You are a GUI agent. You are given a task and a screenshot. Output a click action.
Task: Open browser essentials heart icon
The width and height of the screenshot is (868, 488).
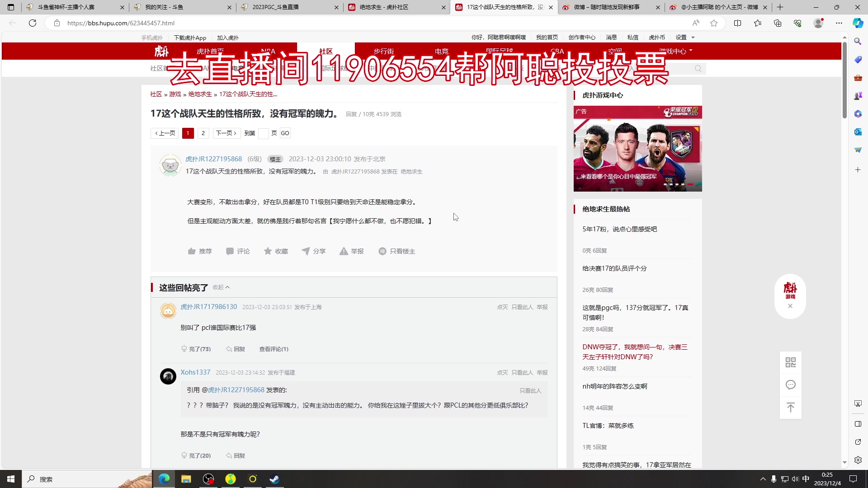click(797, 23)
